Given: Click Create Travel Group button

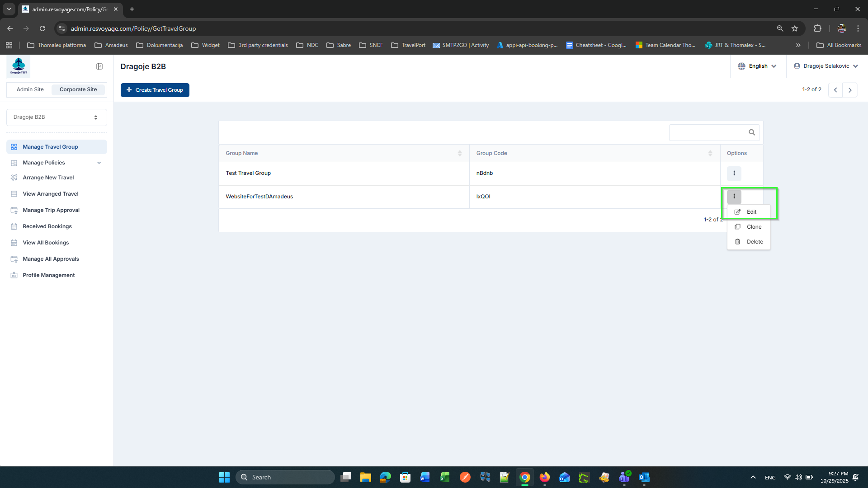Looking at the screenshot, I should pos(155,90).
